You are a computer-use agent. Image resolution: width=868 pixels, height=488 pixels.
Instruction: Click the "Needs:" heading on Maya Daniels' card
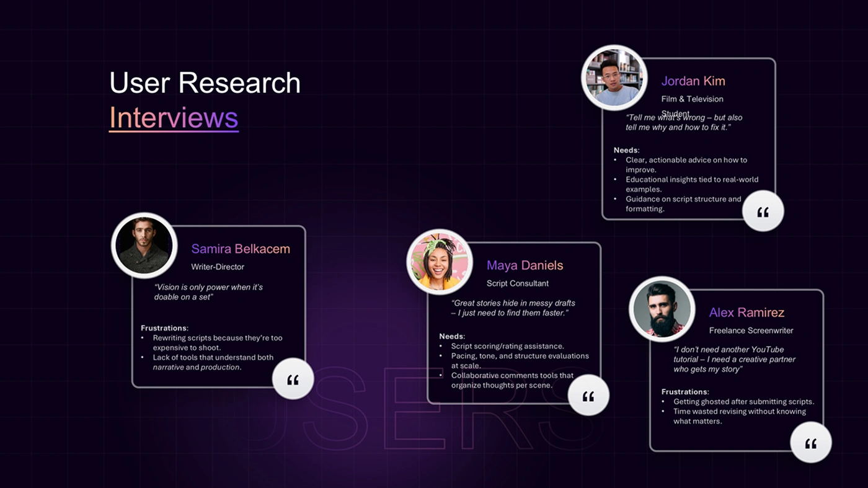[452, 336]
